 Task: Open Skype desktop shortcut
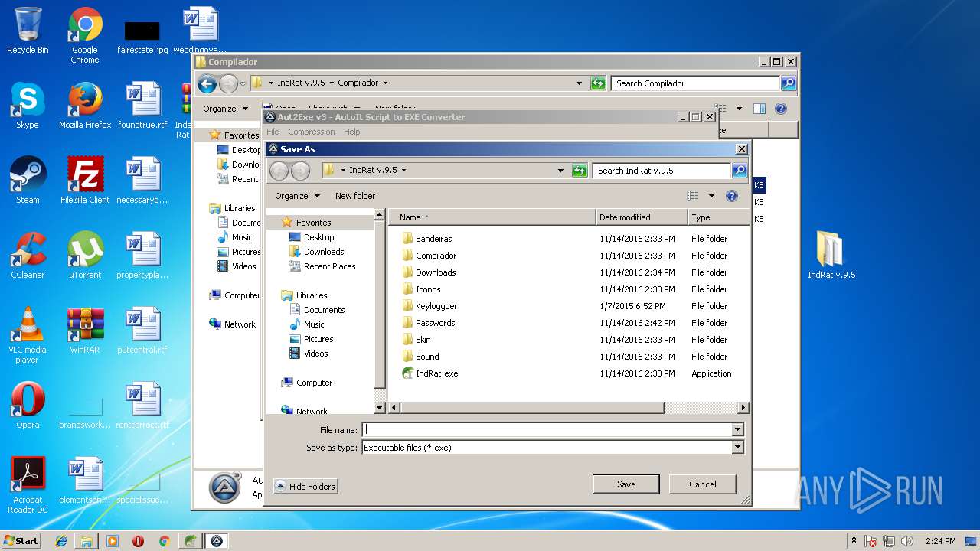28,106
